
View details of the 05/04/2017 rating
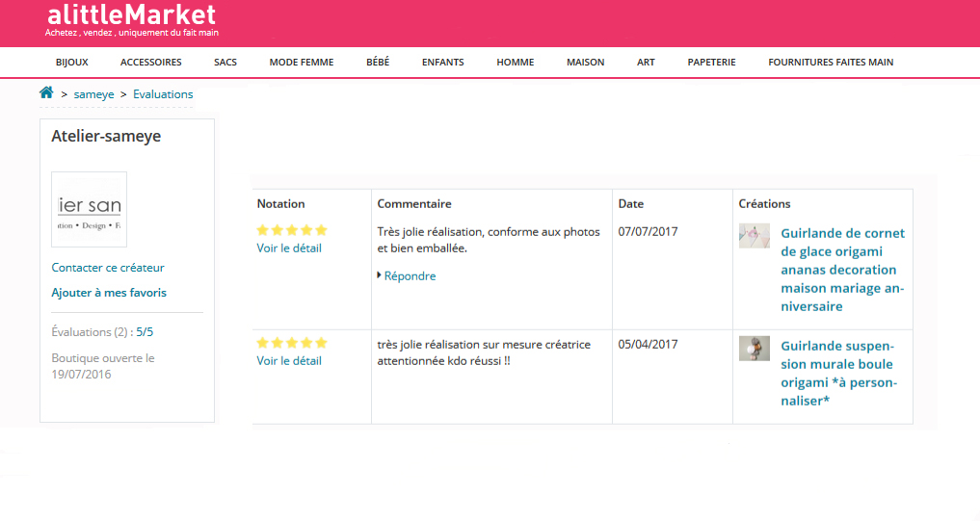[x=289, y=361]
